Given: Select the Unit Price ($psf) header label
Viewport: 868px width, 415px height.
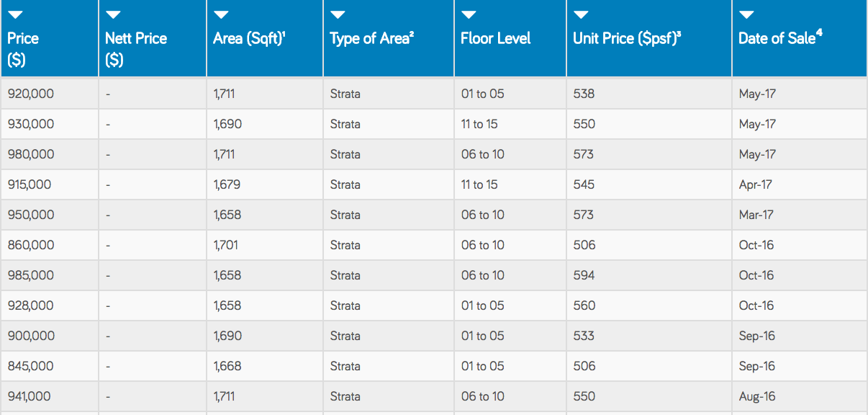Looking at the screenshot, I should coord(627,38).
